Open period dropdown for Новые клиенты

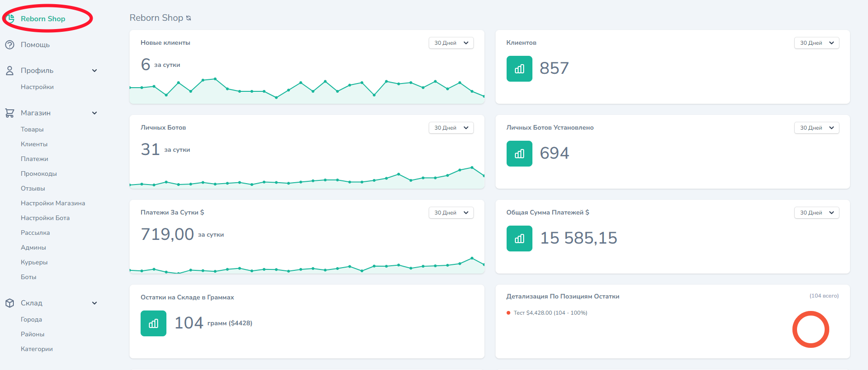coord(451,43)
